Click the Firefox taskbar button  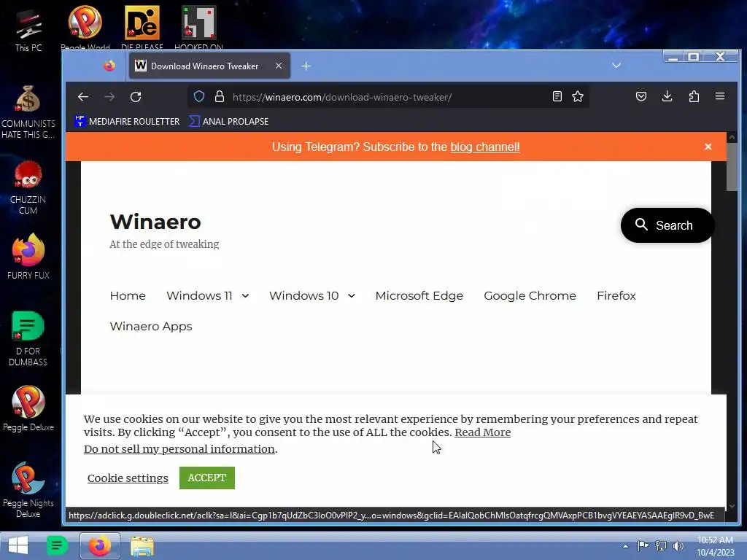pyautogui.click(x=99, y=545)
